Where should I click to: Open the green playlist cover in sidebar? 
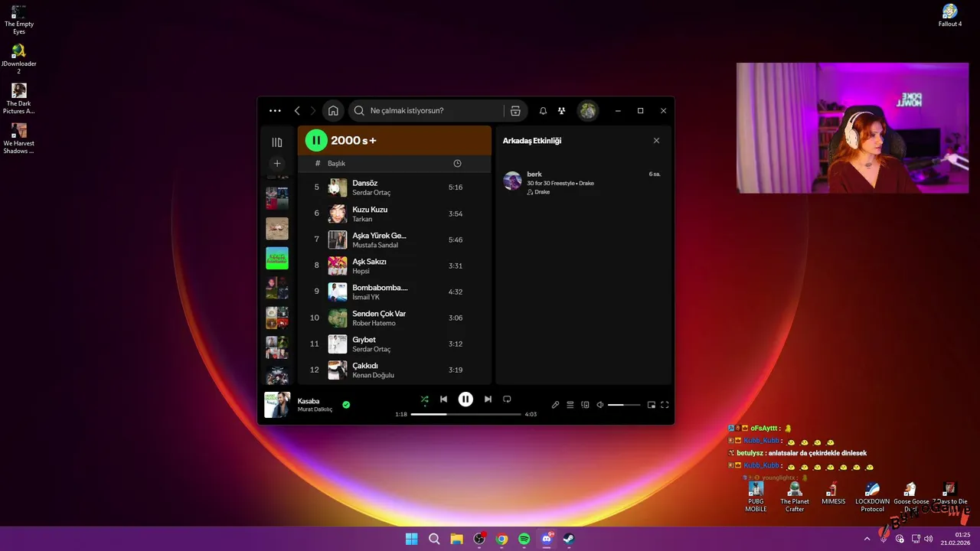[x=277, y=258]
